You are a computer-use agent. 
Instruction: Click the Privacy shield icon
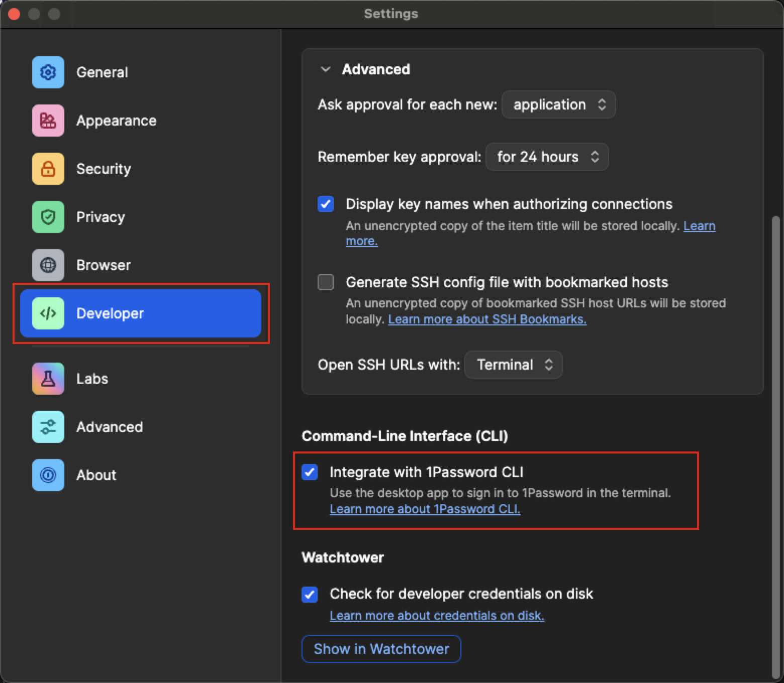(x=48, y=217)
